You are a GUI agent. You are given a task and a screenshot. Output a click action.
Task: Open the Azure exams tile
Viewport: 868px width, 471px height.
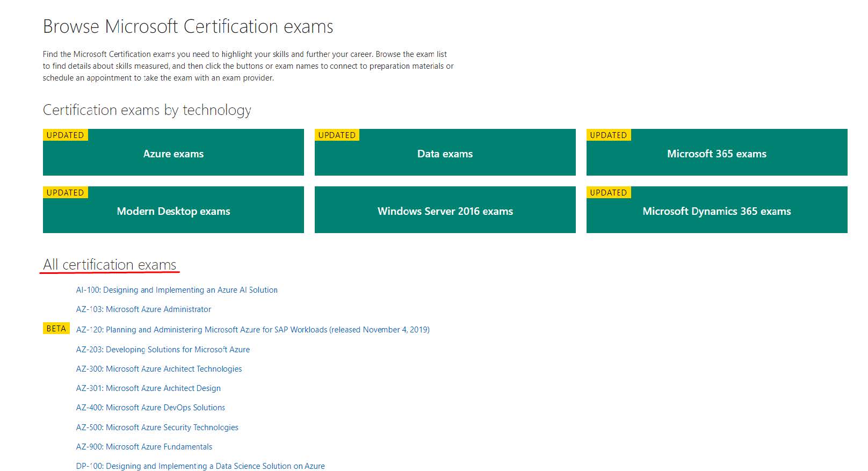point(173,153)
